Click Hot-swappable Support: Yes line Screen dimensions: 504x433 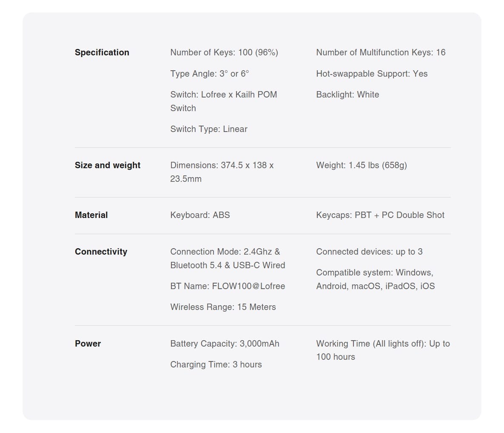coord(372,74)
